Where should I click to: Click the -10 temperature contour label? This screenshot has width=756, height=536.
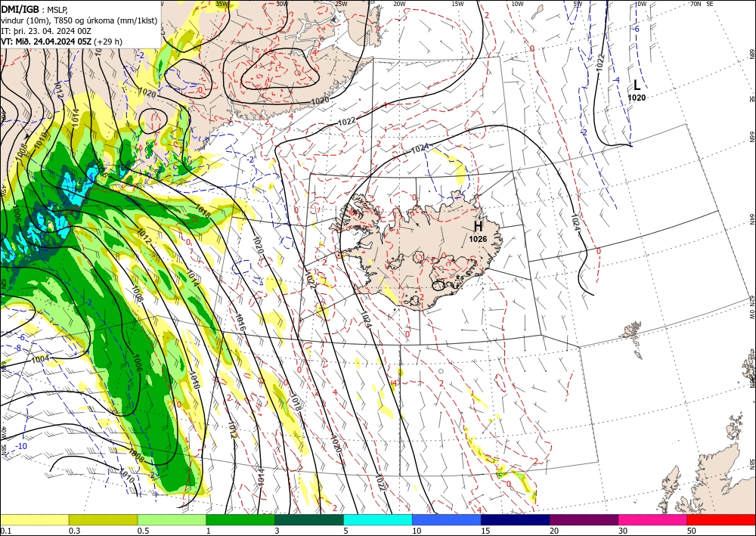20,446
